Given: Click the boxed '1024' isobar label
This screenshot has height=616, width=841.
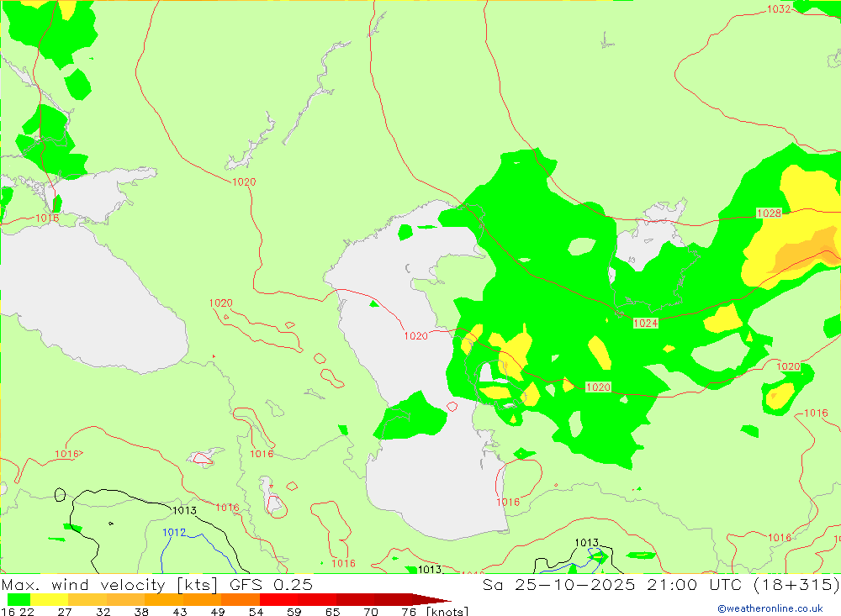Looking at the screenshot, I should pyautogui.click(x=645, y=323).
